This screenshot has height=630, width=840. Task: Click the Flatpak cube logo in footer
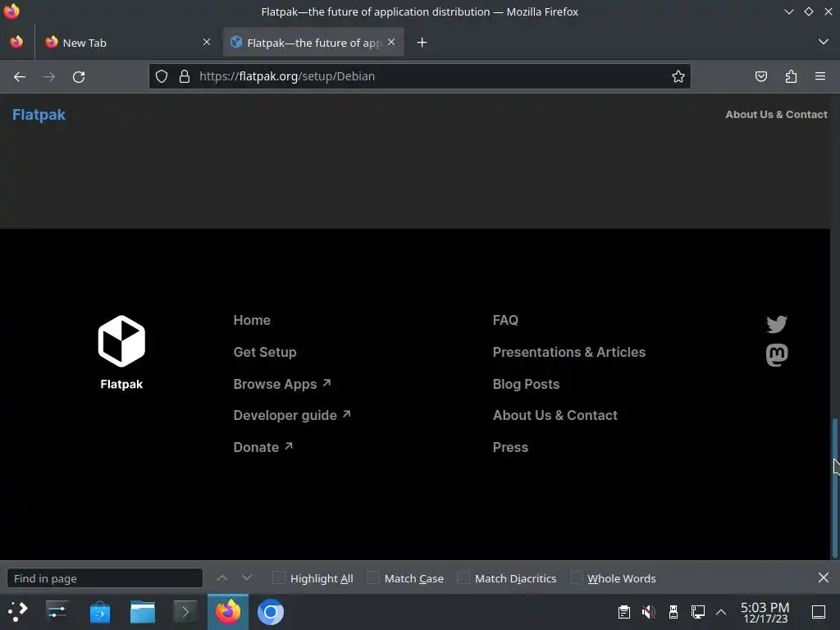[121, 341]
